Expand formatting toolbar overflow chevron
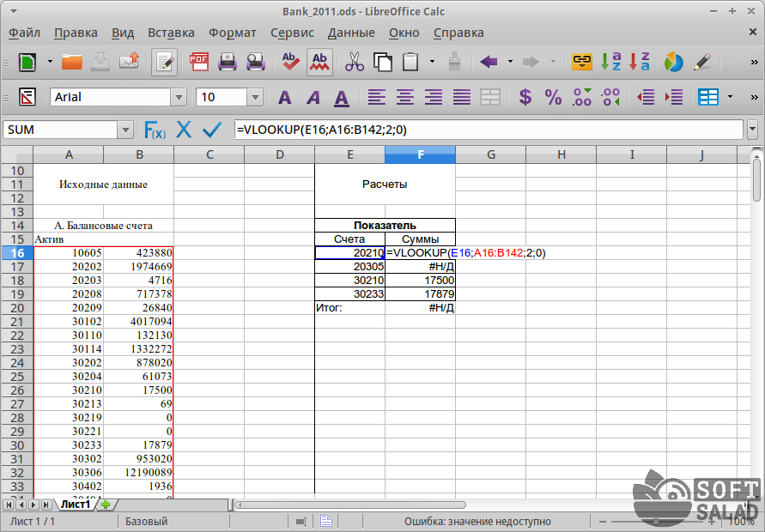 [x=754, y=97]
